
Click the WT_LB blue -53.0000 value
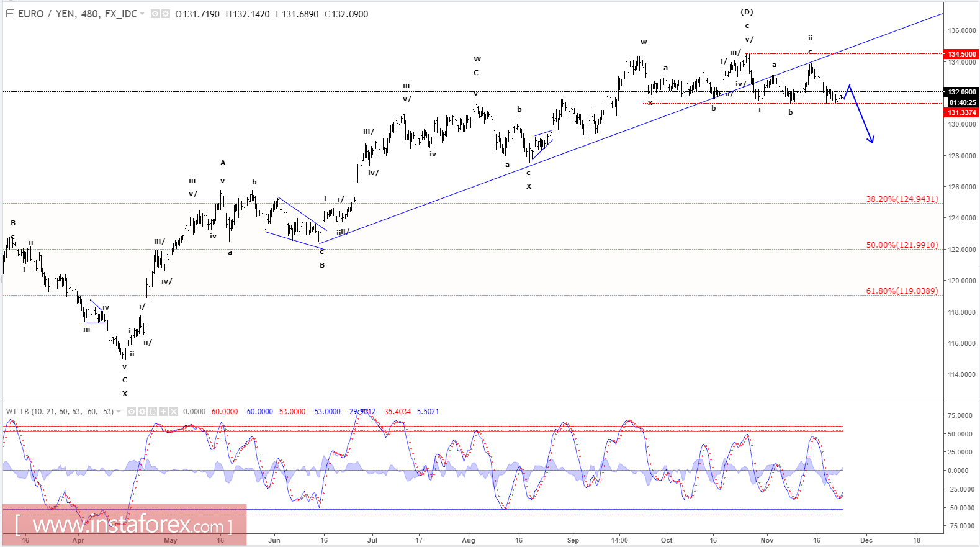pos(326,412)
